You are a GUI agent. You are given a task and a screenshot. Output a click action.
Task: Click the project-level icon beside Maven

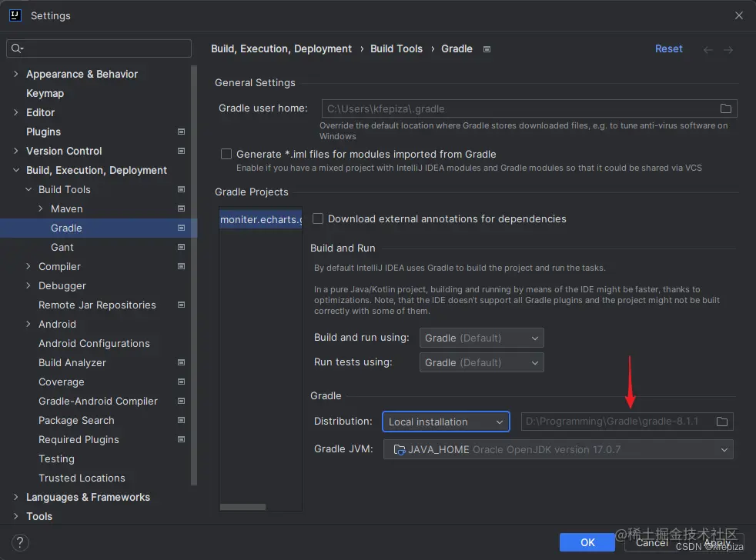[x=181, y=208]
